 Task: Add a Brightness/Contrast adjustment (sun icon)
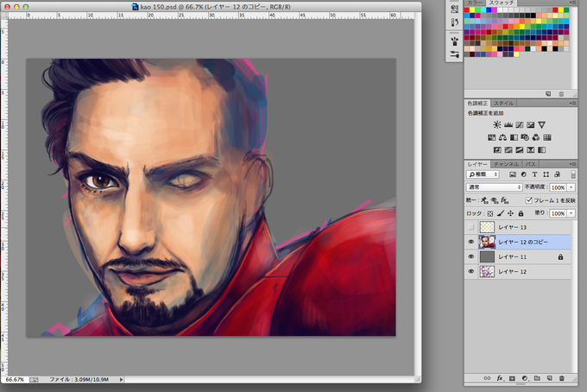point(496,125)
